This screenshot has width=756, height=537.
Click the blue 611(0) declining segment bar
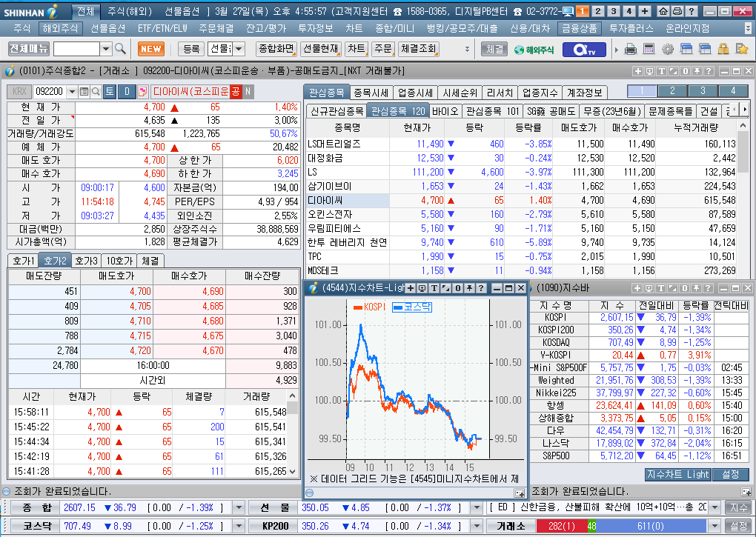[651, 525]
